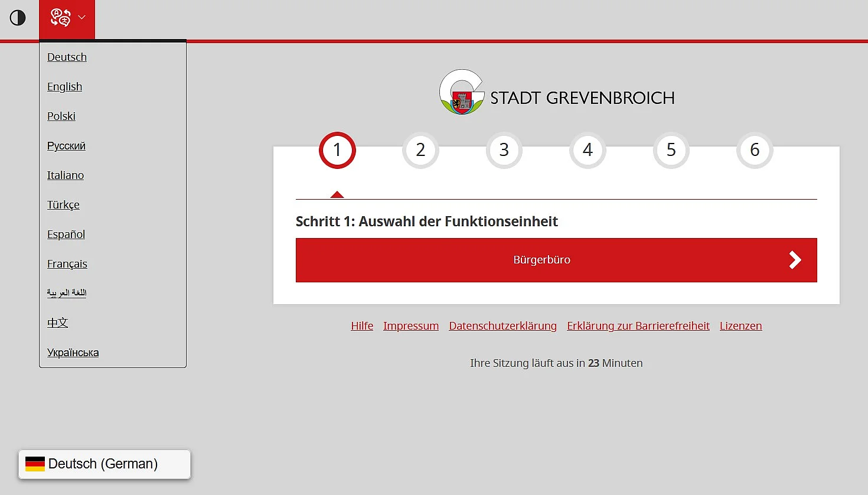Switch language to Italiano

66,175
